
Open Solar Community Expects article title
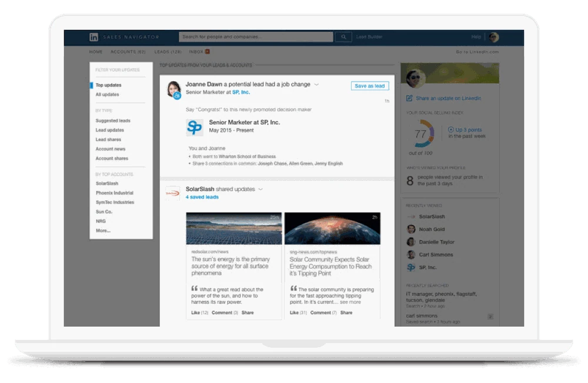coord(330,267)
